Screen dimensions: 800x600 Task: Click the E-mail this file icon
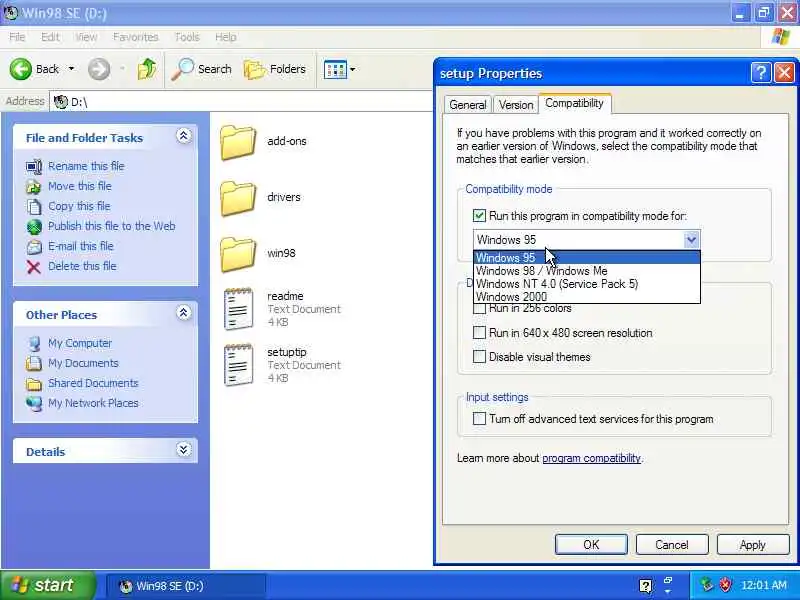tap(34, 246)
